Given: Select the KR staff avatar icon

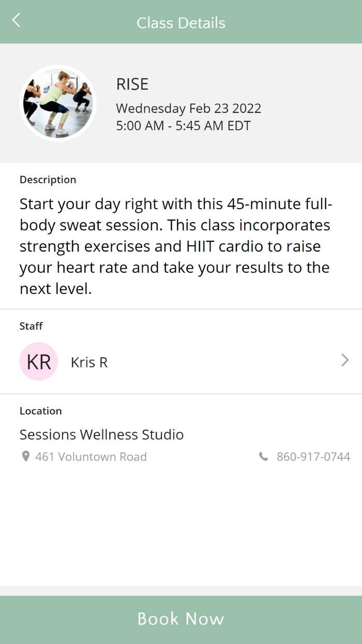Looking at the screenshot, I should [x=38, y=361].
